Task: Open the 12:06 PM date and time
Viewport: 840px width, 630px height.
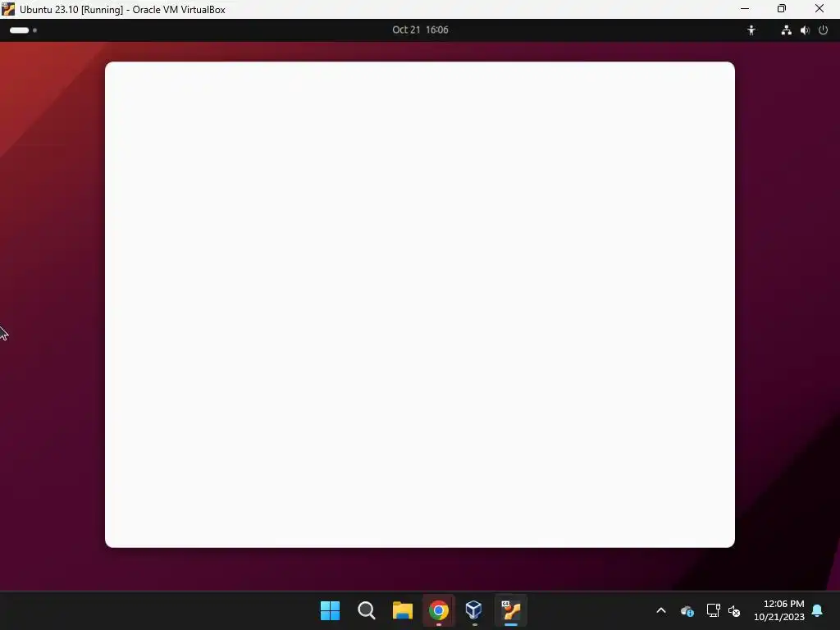Action: [779, 610]
